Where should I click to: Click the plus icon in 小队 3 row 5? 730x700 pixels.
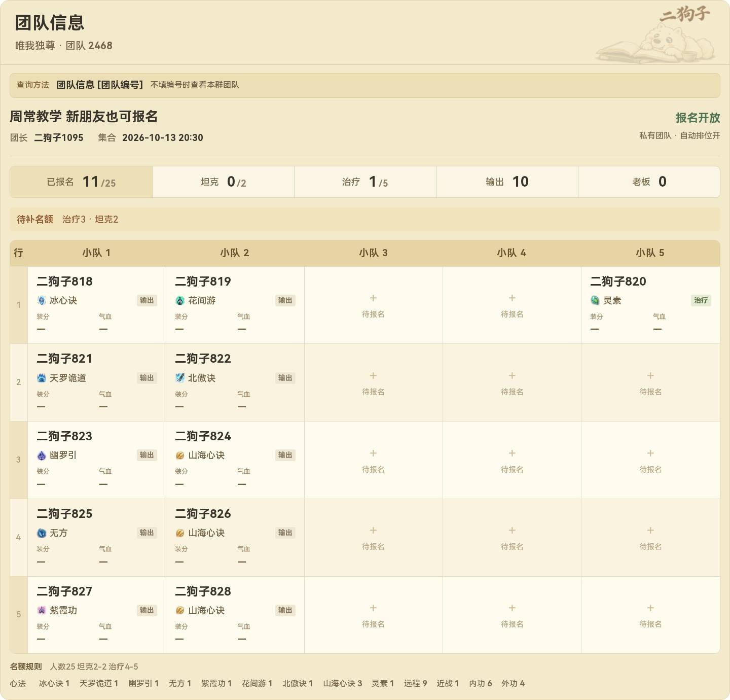[373, 608]
